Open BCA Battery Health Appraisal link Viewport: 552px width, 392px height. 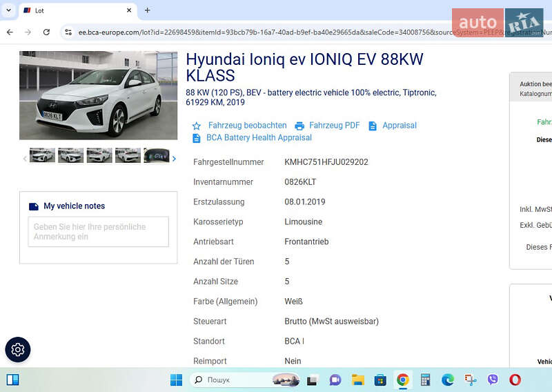point(259,137)
